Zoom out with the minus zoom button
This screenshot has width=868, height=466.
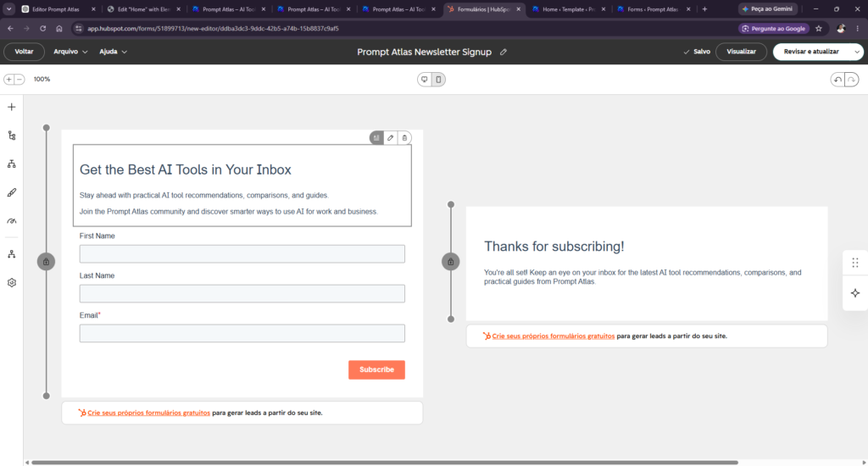tap(19, 79)
